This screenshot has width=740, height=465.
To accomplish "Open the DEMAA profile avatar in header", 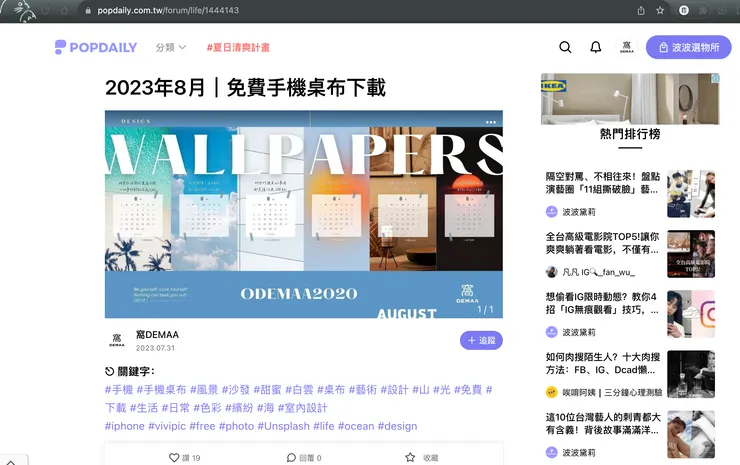I will click(627, 47).
